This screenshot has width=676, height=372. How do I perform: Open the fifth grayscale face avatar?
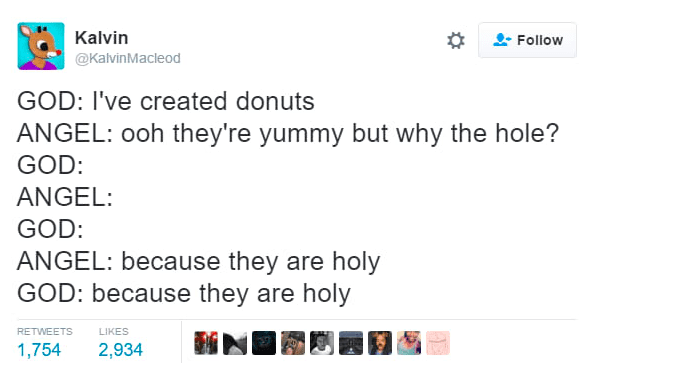[x=322, y=343]
